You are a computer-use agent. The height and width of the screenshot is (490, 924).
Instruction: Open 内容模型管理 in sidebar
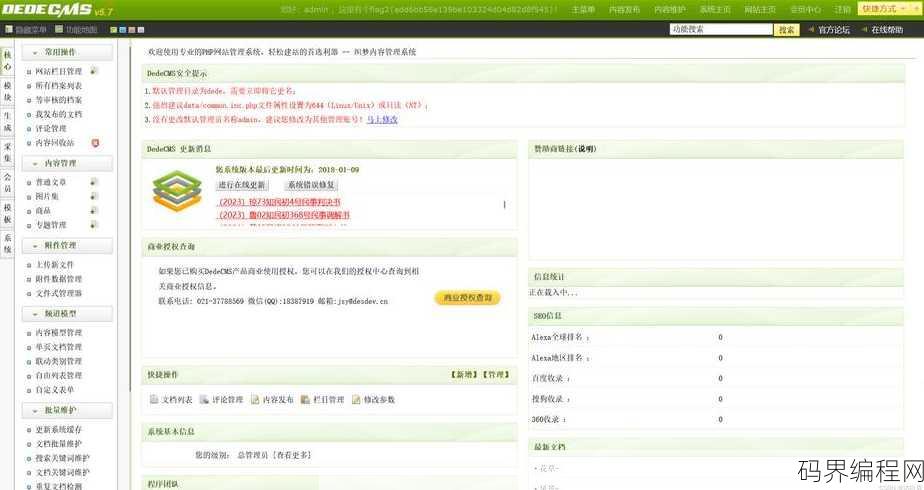tap(58, 333)
